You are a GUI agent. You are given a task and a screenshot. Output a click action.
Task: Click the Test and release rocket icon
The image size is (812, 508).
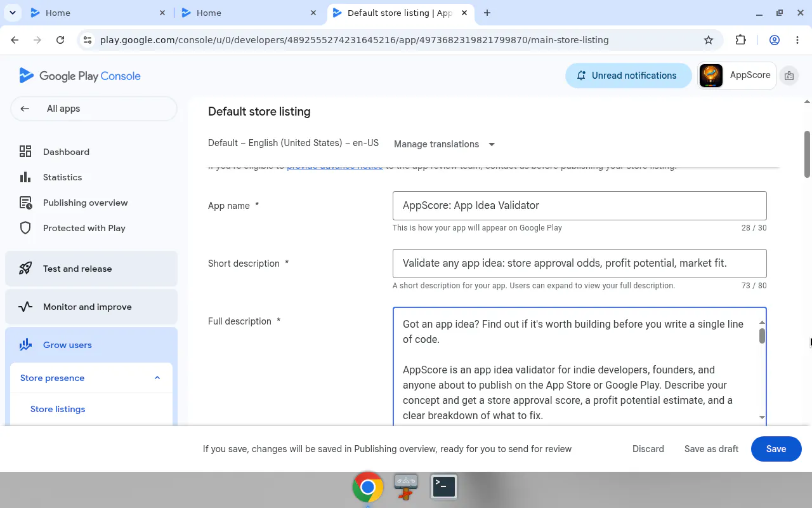25,269
